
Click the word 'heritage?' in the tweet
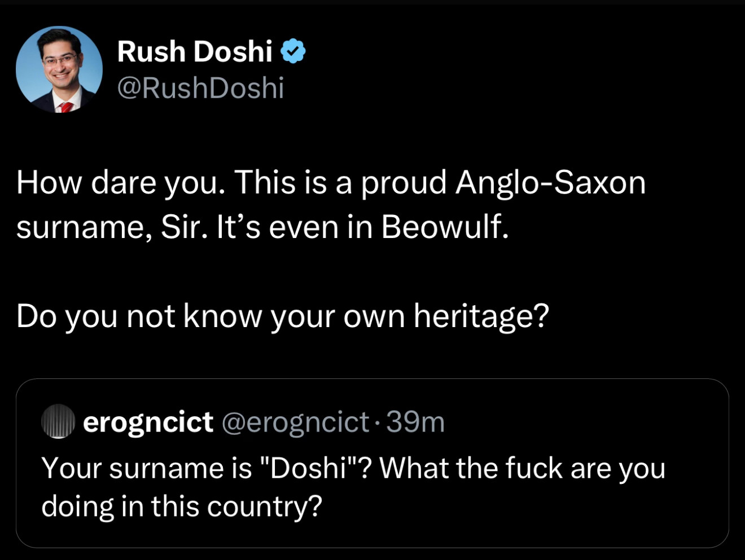click(x=481, y=316)
